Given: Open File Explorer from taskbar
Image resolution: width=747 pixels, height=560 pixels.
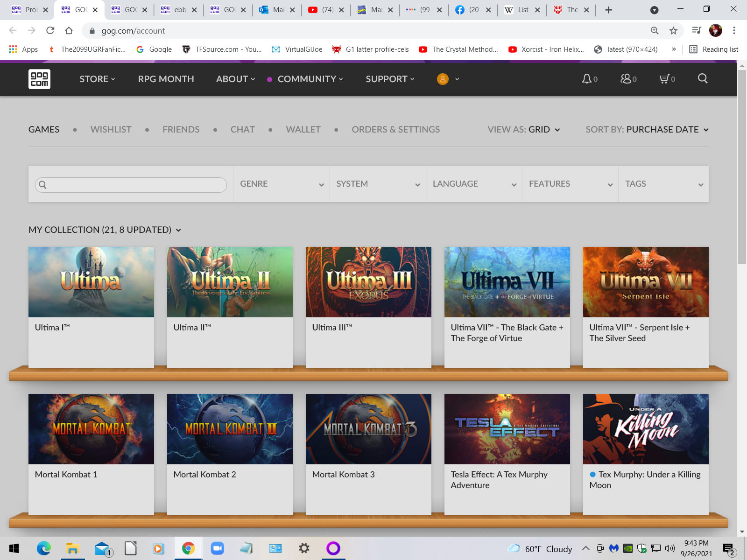Looking at the screenshot, I should coord(72,548).
